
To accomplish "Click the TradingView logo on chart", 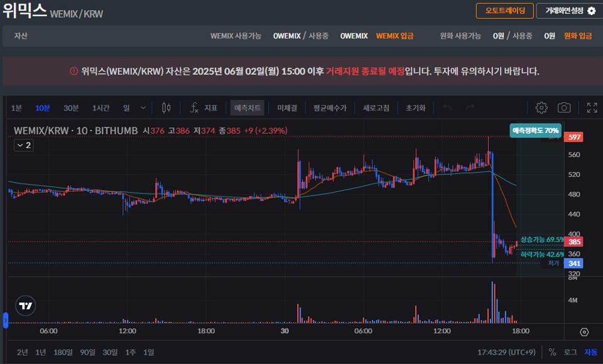I will point(26,306).
